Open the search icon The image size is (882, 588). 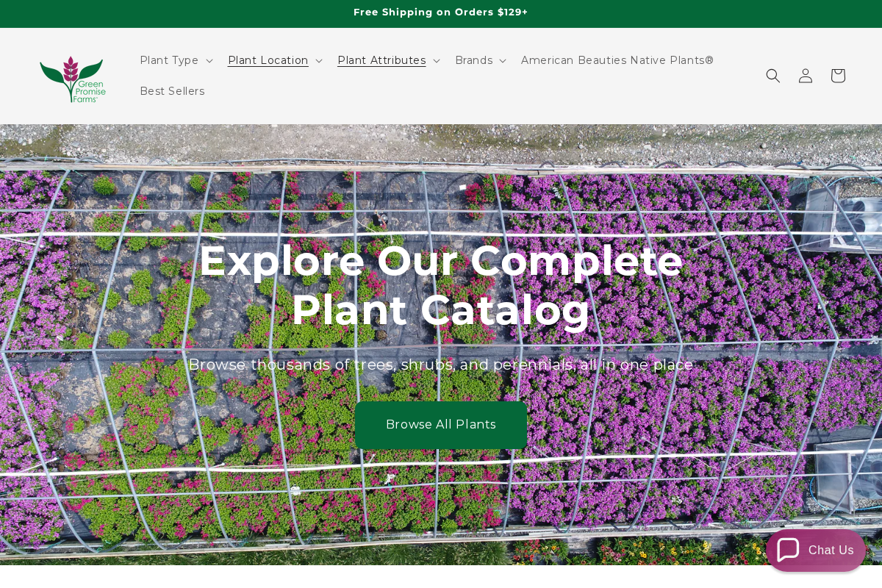773,75
